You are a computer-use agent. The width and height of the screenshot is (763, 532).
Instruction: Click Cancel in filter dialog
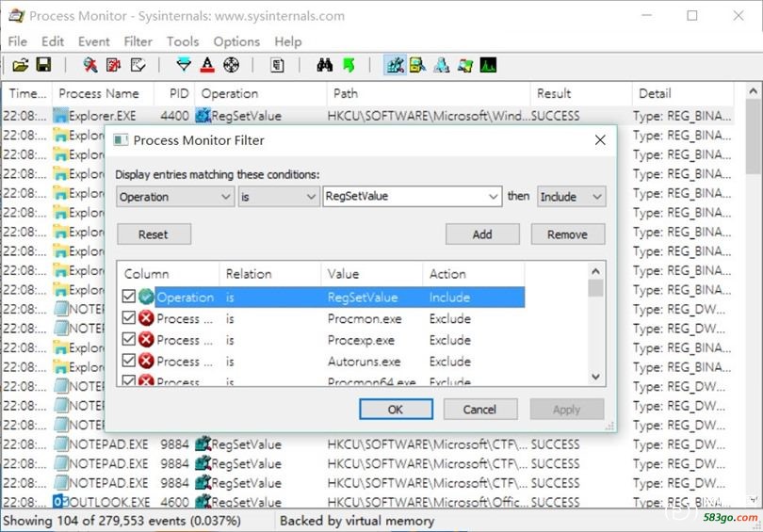tap(480, 410)
